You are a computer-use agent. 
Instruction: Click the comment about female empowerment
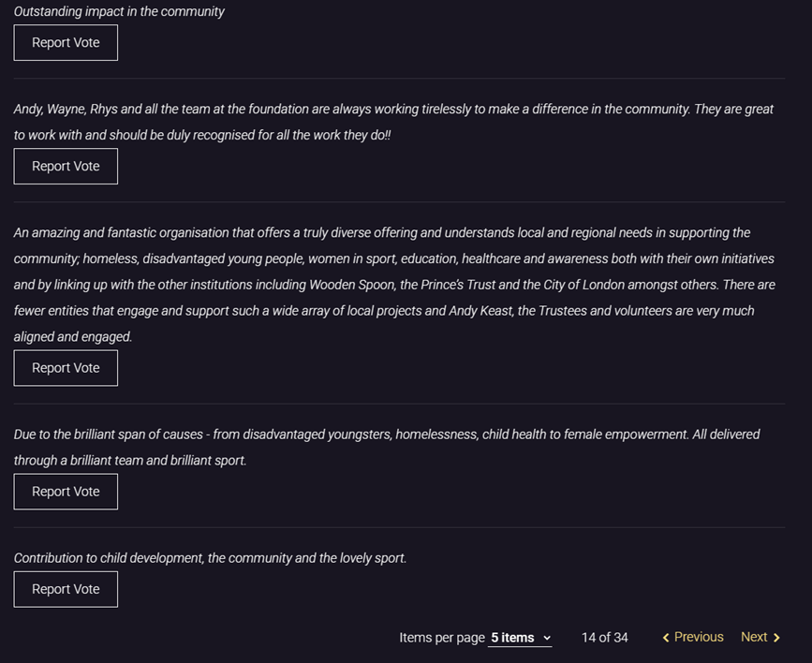point(387,447)
